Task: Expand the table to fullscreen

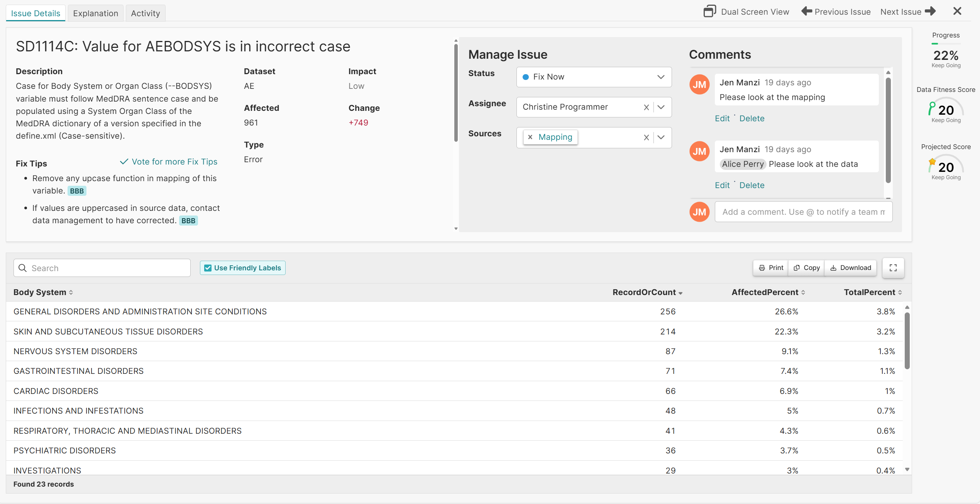Action: [893, 268]
